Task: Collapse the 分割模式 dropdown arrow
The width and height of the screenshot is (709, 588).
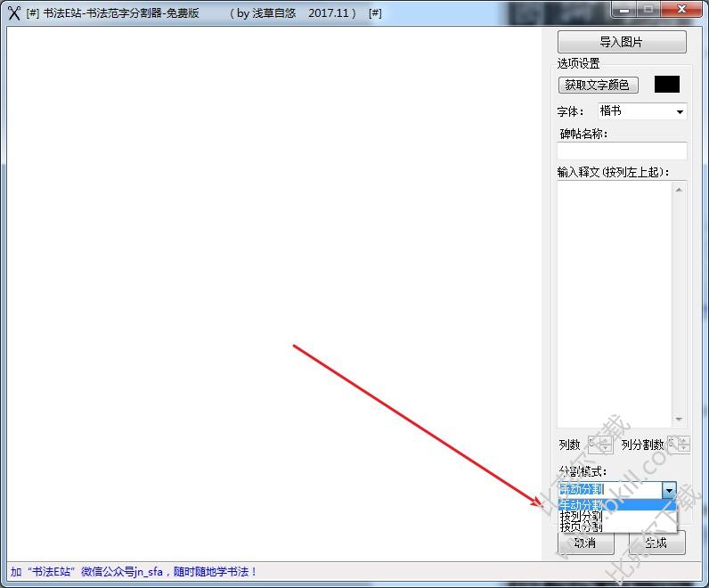Action: tap(669, 489)
